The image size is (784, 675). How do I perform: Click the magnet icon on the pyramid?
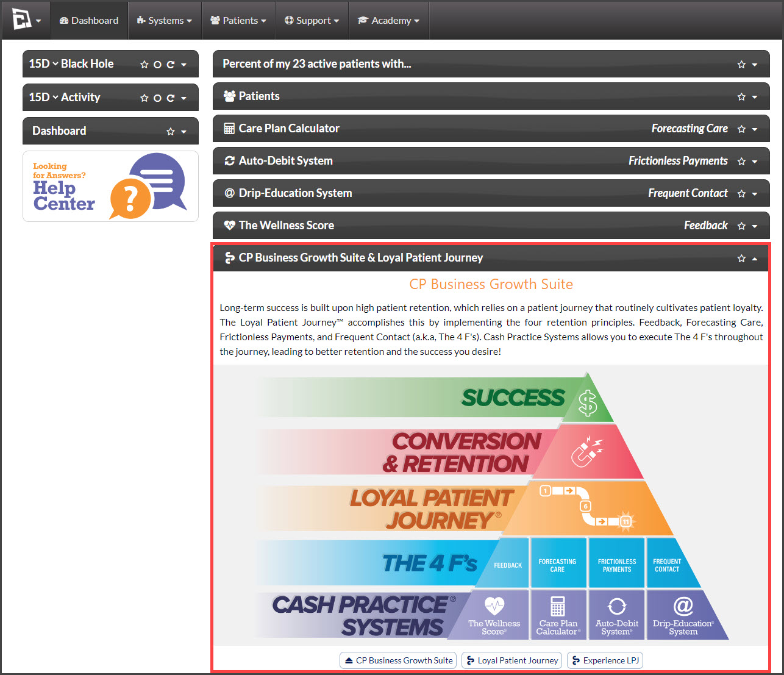[x=586, y=451]
